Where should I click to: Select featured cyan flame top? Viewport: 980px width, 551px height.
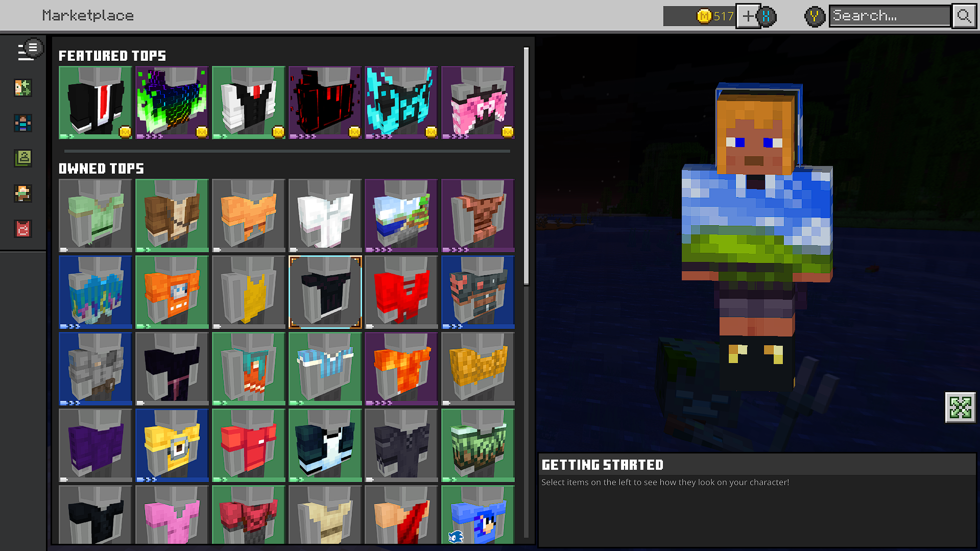(401, 103)
